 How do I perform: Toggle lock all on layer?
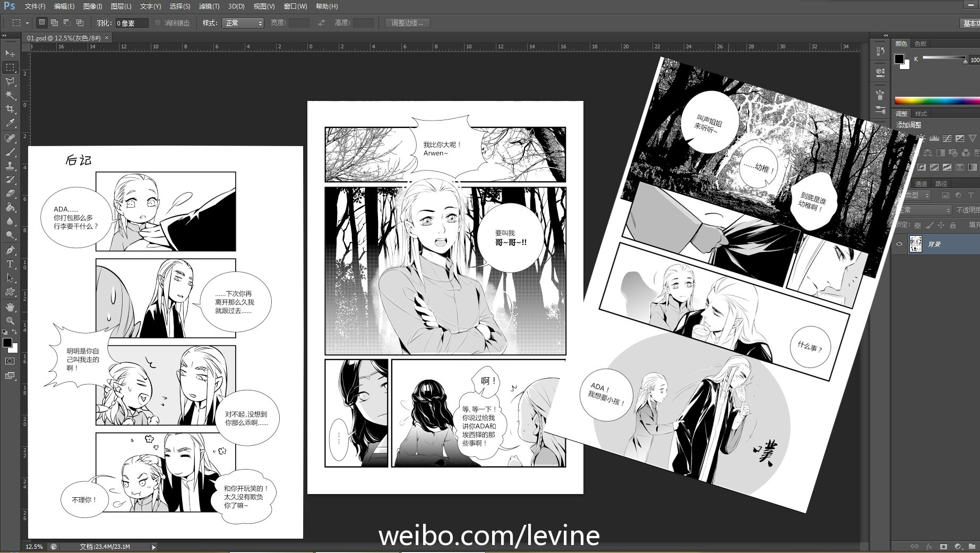click(953, 225)
